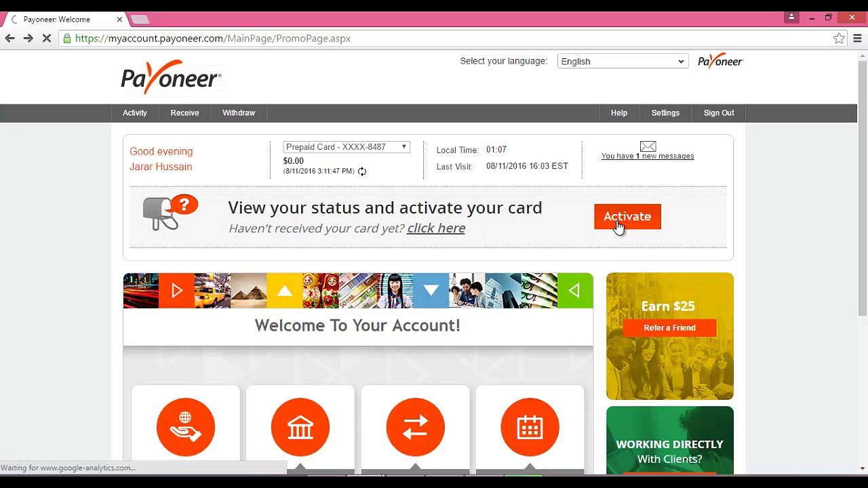This screenshot has width=868, height=488.
Task: Click the Refer a Friend button
Action: [670, 328]
